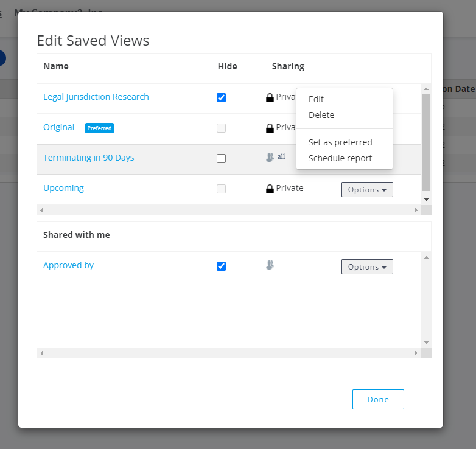Click right arrow of Shared with me horizontal scrollbar
The height and width of the screenshot is (449, 476).
tap(416, 353)
